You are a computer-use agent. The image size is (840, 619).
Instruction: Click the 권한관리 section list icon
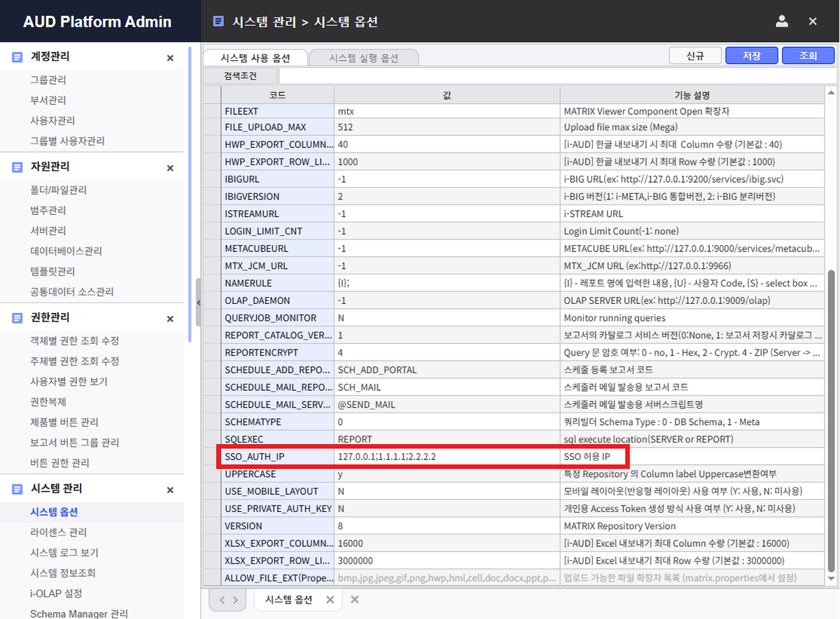pyautogui.click(x=17, y=318)
